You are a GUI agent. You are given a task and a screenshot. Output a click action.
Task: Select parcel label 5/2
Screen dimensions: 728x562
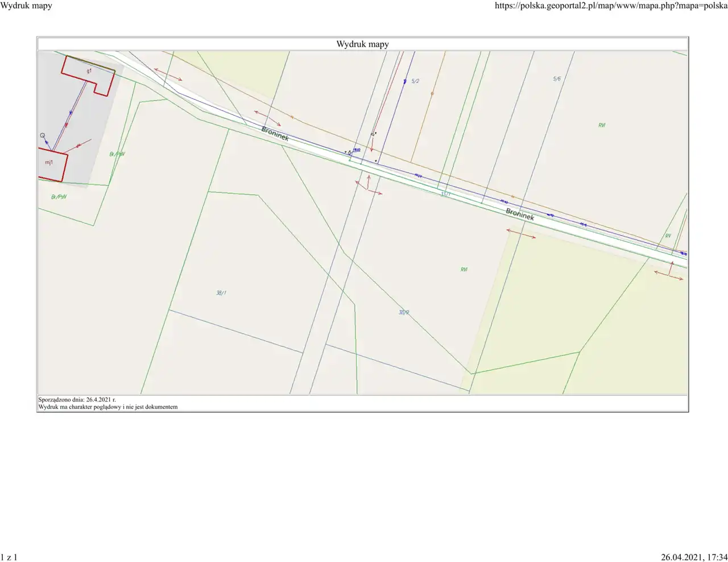coord(415,81)
